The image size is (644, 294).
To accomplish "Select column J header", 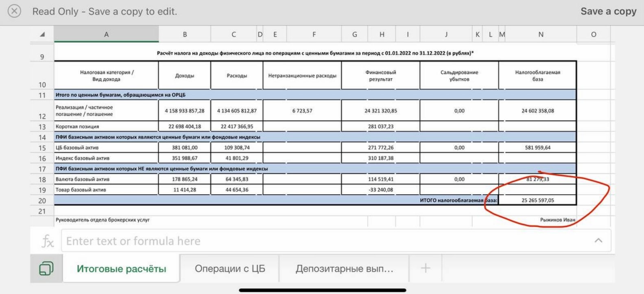I will pyautogui.click(x=446, y=35).
